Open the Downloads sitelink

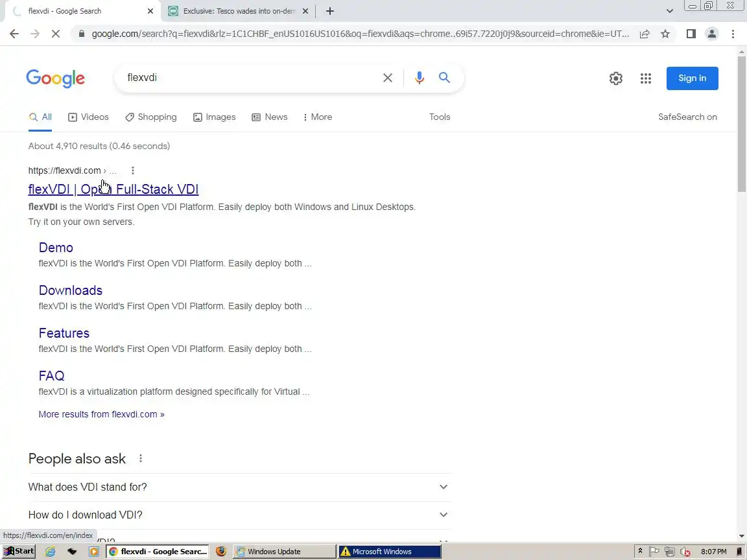click(x=71, y=290)
